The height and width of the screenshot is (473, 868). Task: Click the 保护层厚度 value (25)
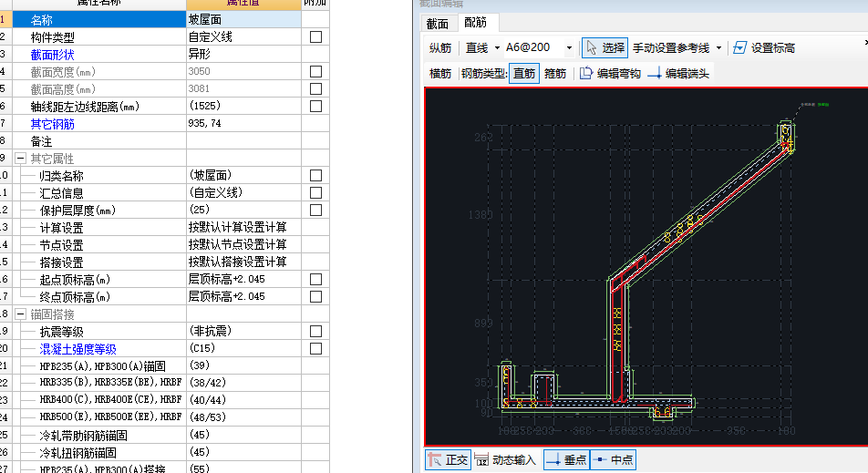click(243, 210)
